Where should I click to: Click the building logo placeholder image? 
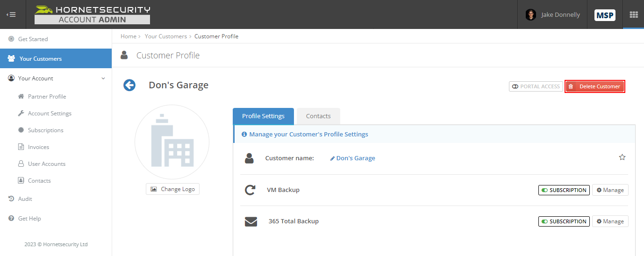(x=172, y=142)
